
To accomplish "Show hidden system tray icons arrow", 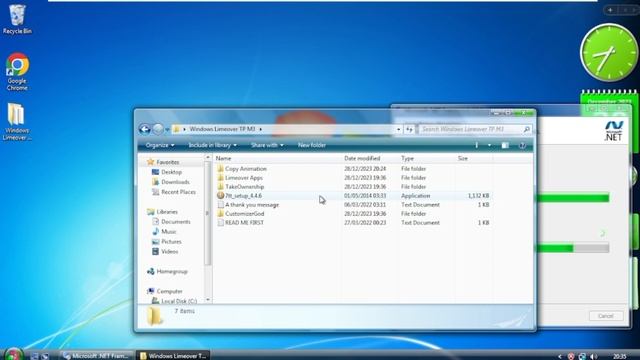I will tap(560, 356).
